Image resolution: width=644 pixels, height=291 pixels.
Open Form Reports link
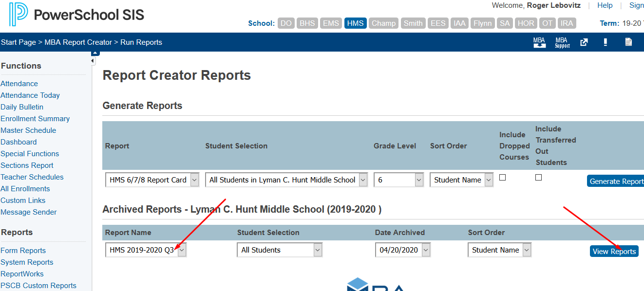[x=23, y=251]
